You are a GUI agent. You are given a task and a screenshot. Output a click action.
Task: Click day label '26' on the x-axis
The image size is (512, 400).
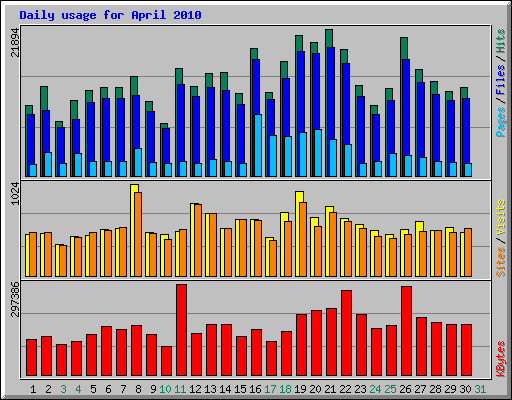405,389
